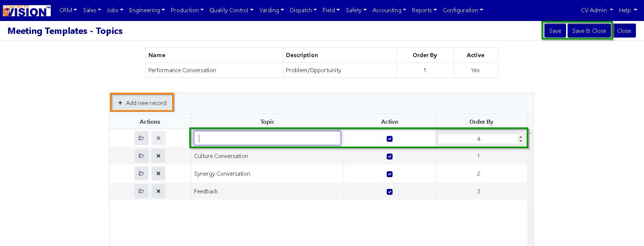Expand the Production menu

pos(187,10)
